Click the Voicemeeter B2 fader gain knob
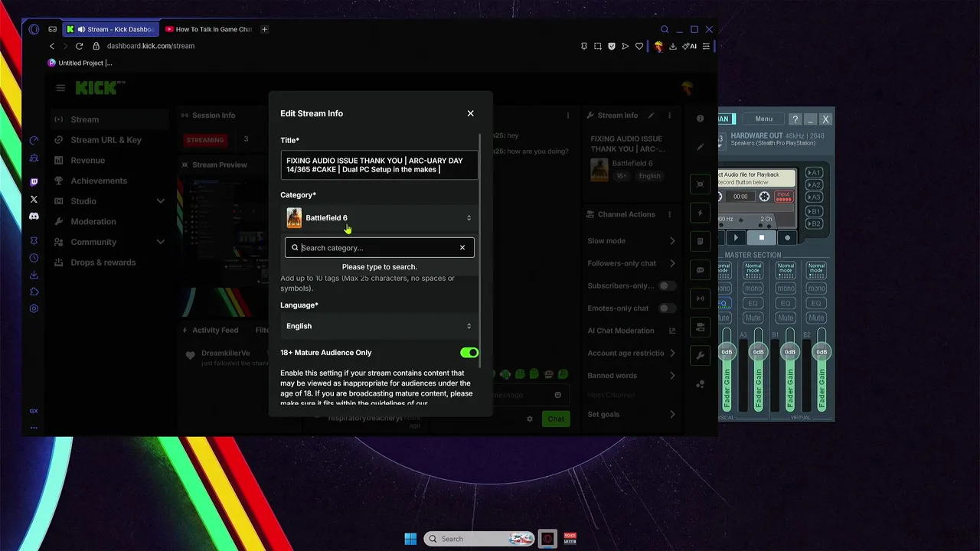This screenshot has height=551, width=980. 822,352
